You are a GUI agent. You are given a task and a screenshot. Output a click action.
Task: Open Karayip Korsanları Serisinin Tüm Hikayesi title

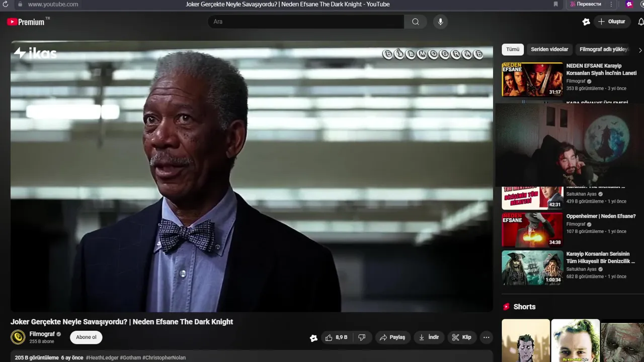[601, 257]
